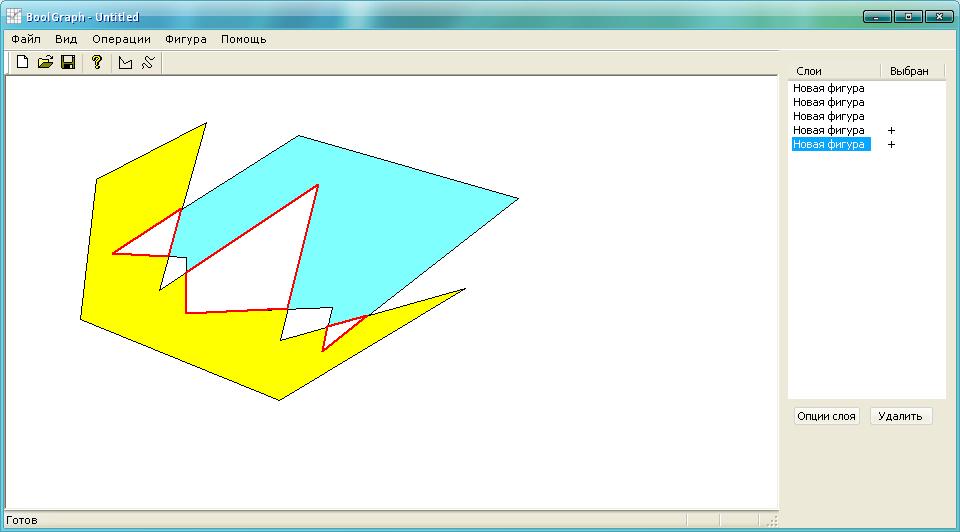The image size is (960, 532).
Task: Toggle the plus mark on the highlighted layer row
Action: [x=891, y=144]
